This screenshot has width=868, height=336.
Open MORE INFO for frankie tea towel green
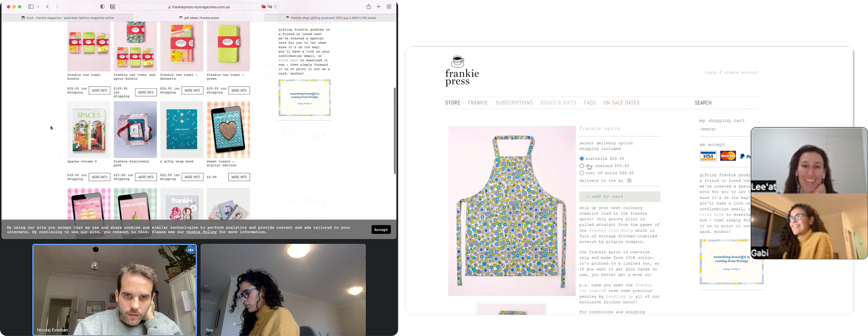(239, 91)
